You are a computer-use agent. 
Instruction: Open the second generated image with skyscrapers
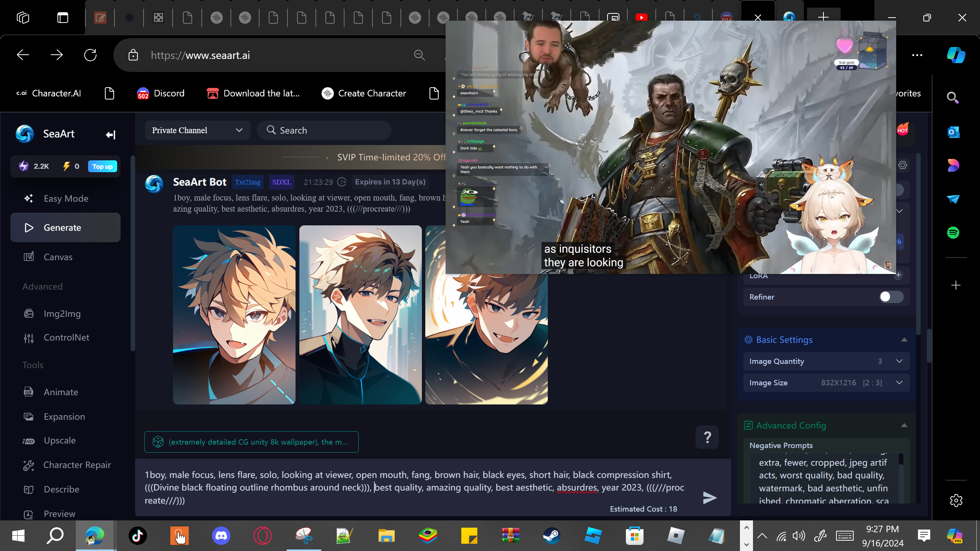tap(361, 315)
